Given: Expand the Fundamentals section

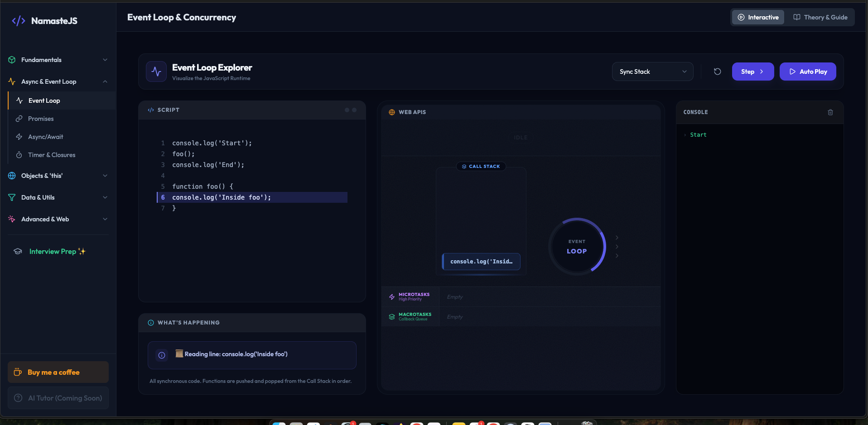Looking at the screenshot, I should point(58,60).
